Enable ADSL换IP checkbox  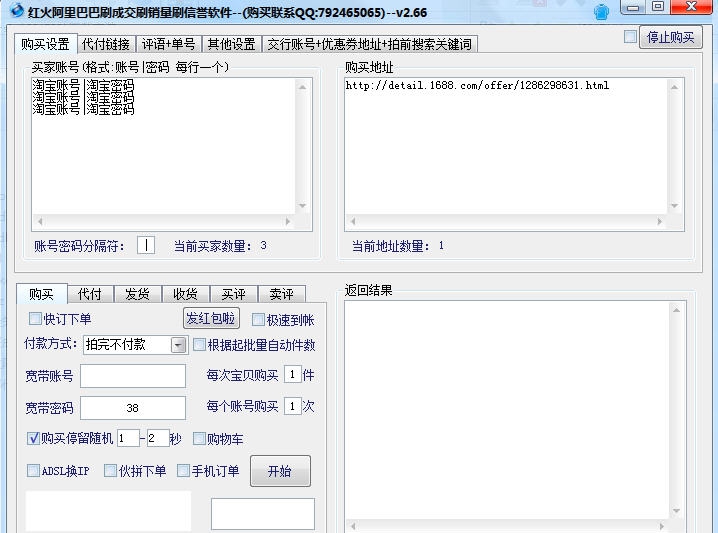tap(33, 470)
